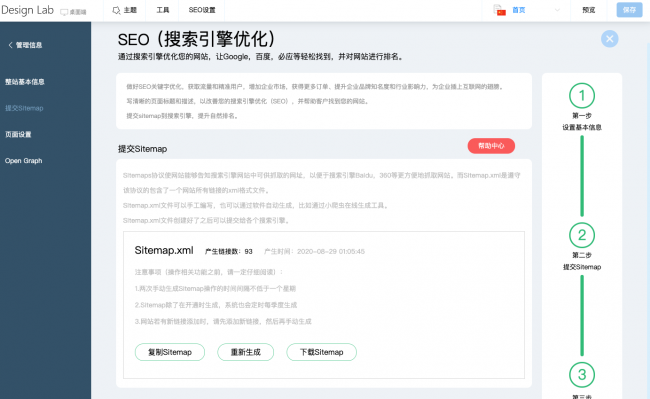Click the 桌面端 desktop mode label

78,12
